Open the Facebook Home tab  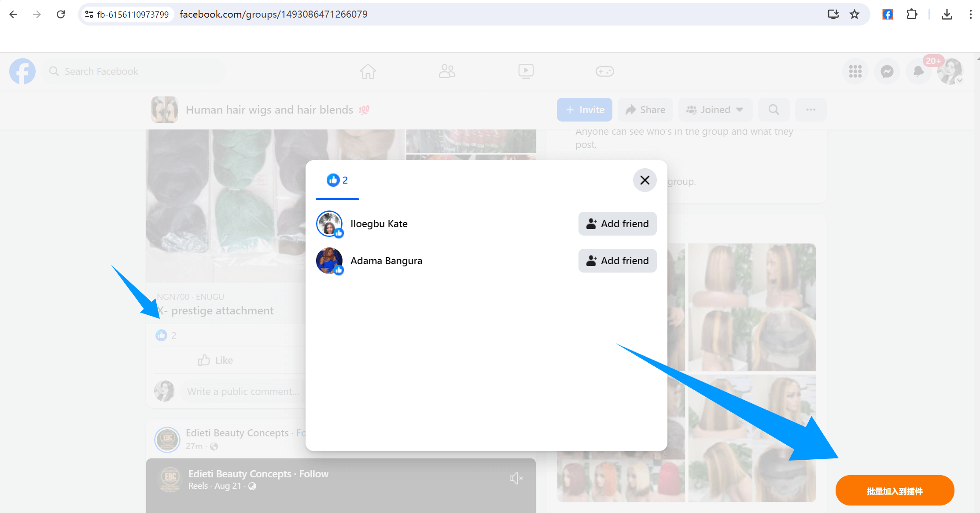click(368, 71)
